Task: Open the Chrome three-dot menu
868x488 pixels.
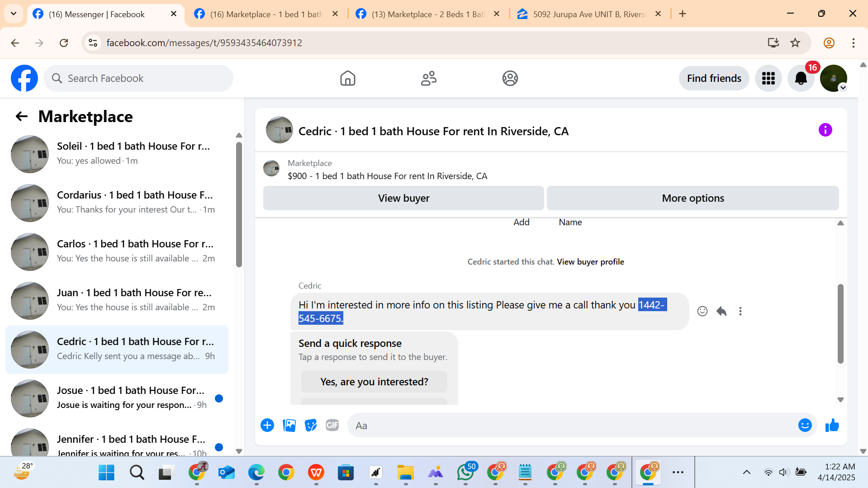Action: pos(854,43)
